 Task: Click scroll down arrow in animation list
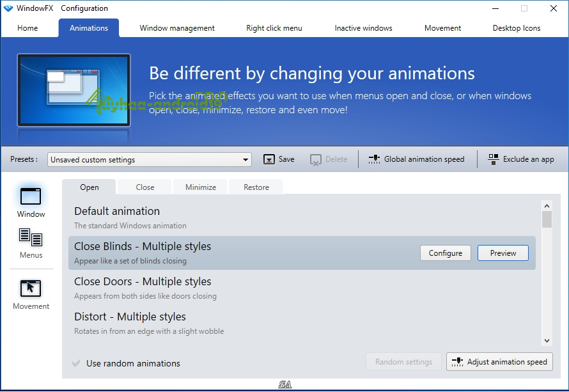(x=547, y=340)
